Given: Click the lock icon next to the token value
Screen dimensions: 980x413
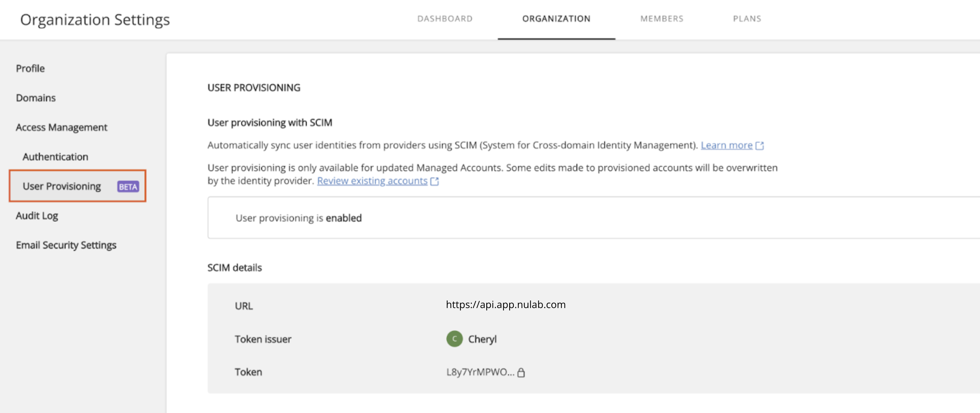Looking at the screenshot, I should pyautogui.click(x=522, y=373).
